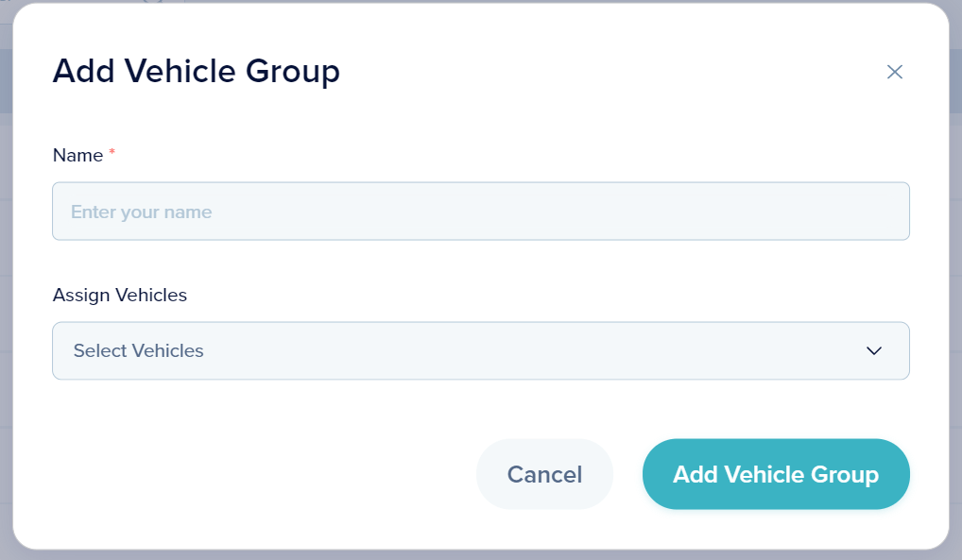Screen dimensions: 962x560
Task: Dismiss the dialog using Cancel
Action: (544, 474)
